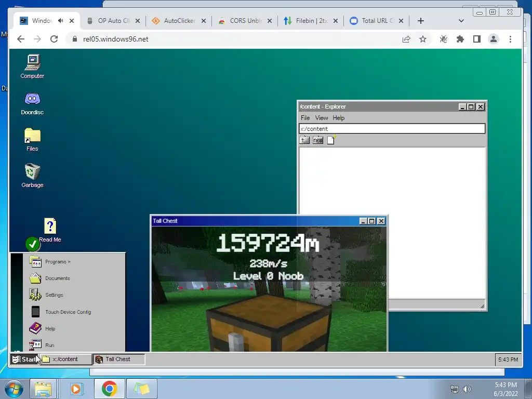Click the Windows 96 Start button
The height and width of the screenshot is (399, 532).
coord(24,360)
